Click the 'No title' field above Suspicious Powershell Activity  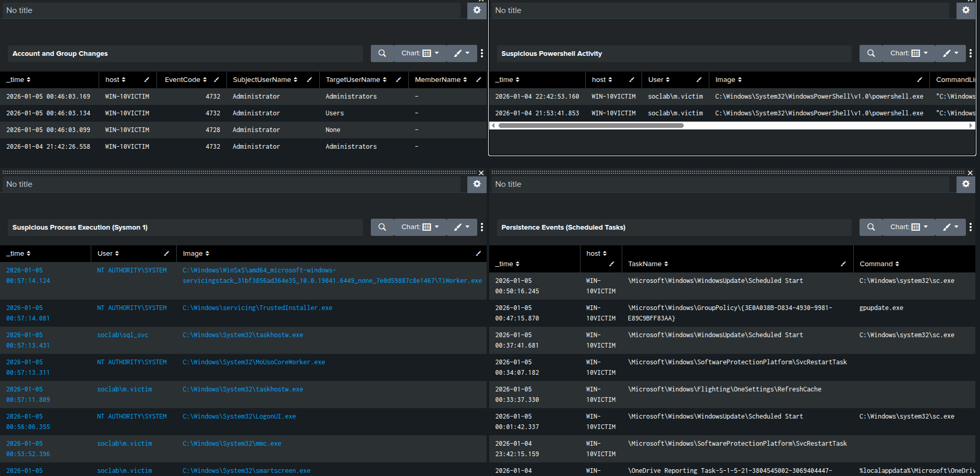point(720,10)
